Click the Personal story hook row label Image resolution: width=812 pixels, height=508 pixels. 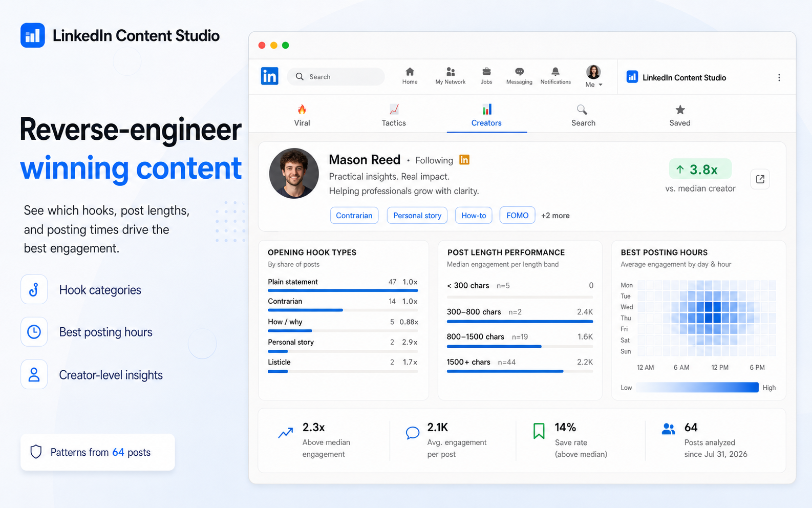[291, 342]
